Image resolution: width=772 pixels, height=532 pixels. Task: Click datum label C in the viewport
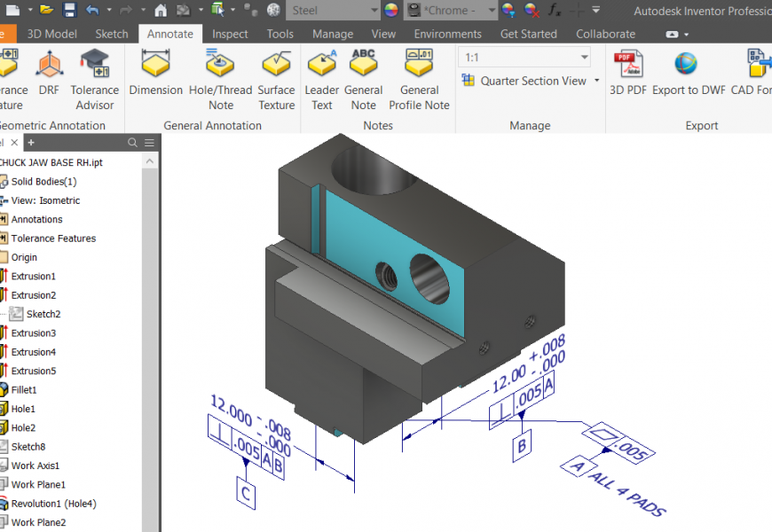click(246, 493)
